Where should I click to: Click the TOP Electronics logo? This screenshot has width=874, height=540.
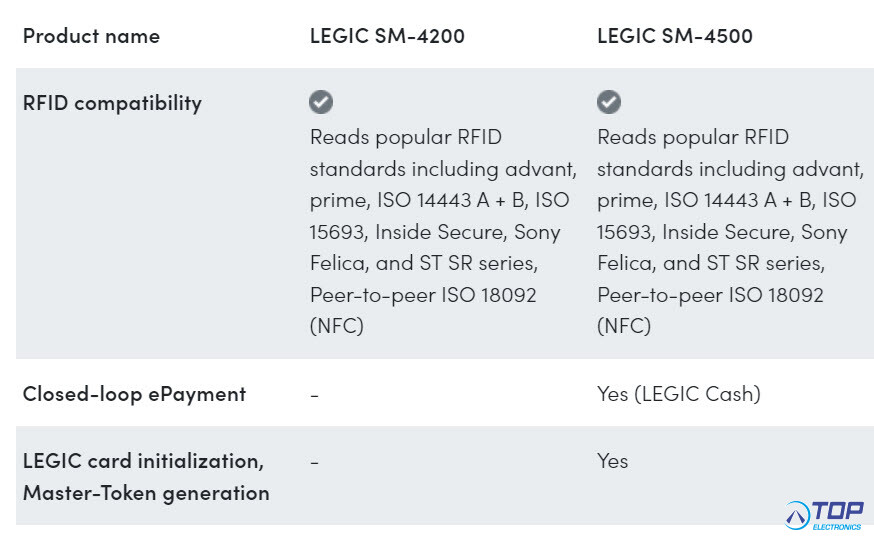pos(824,515)
